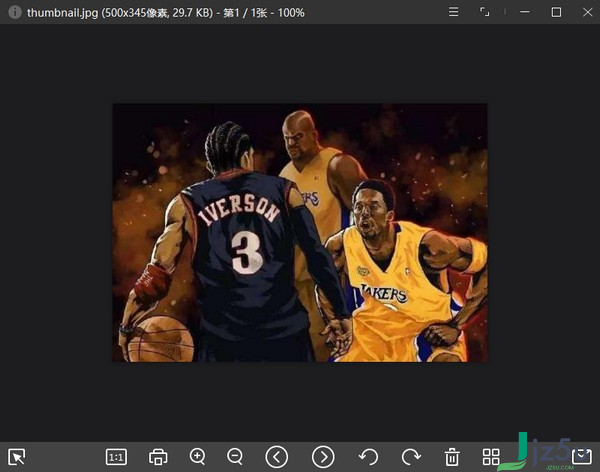Toggle fullscreen mode icon in title bar
600x472 pixels.
[x=484, y=12]
